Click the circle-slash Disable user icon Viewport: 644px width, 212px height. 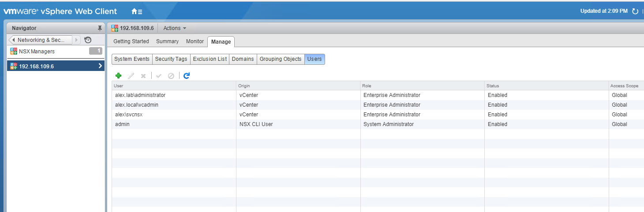(171, 76)
